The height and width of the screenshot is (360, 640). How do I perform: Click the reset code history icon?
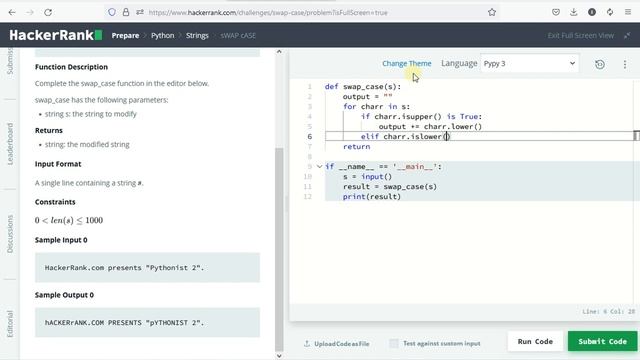600,64
